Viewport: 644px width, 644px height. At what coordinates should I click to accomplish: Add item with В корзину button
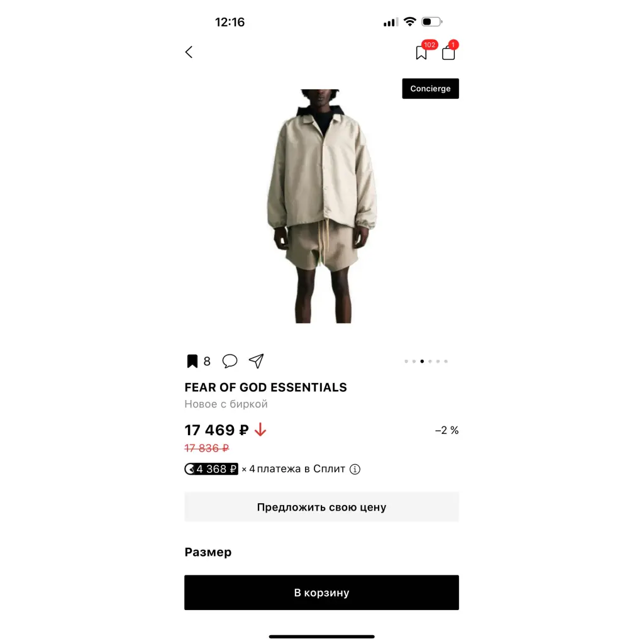pos(321,592)
